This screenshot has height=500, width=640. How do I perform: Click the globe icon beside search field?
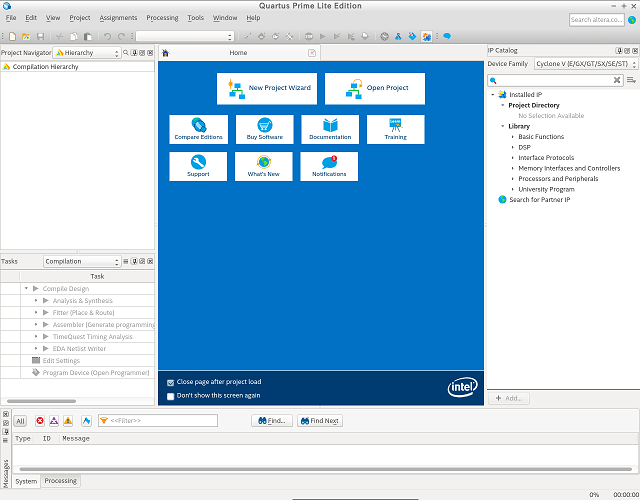click(x=632, y=20)
